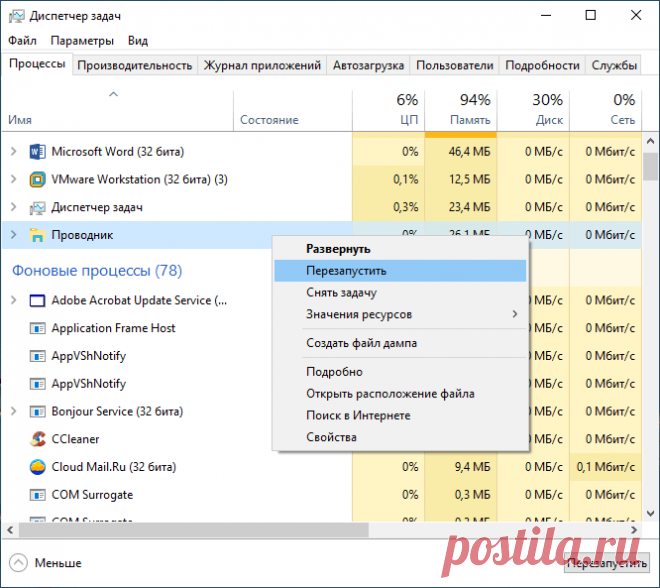The height and width of the screenshot is (588, 660).
Task: Open the Файл menu
Action: pos(22,41)
